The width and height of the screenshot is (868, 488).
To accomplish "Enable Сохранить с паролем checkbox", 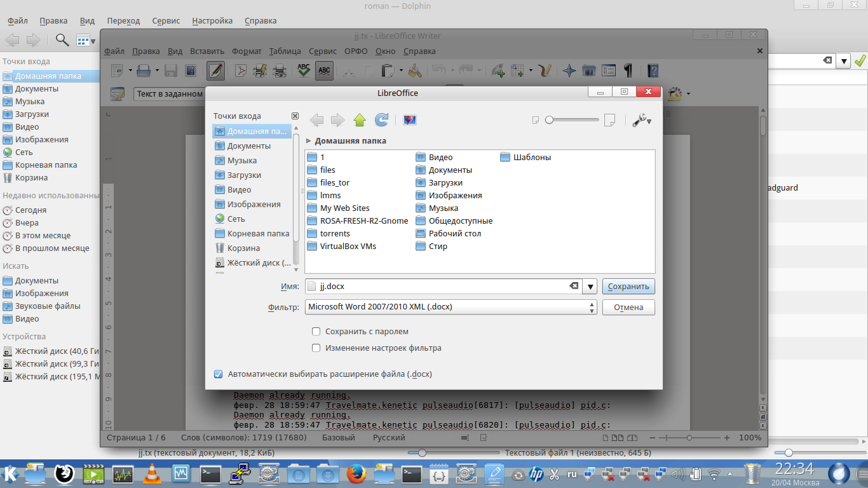I will click(x=316, y=332).
